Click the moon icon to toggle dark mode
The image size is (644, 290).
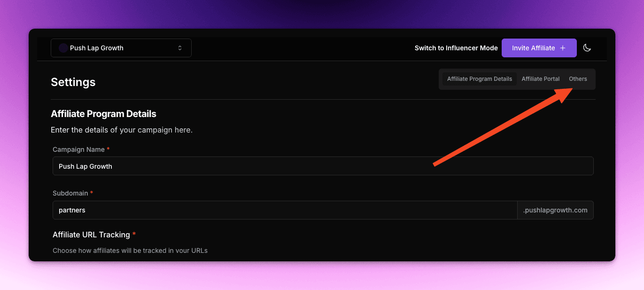[587, 48]
